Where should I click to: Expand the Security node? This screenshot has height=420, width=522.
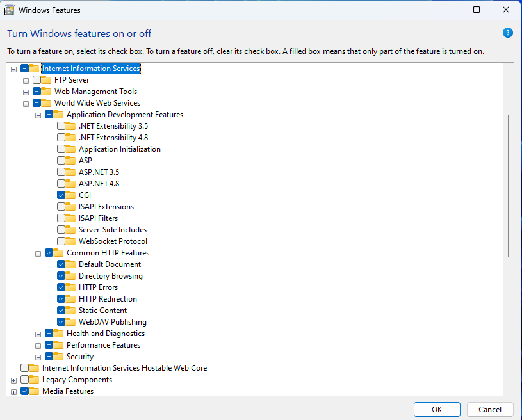point(38,357)
